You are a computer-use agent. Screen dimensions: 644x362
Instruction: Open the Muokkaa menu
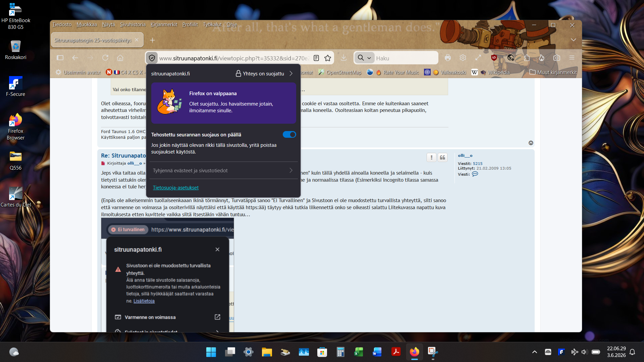tap(87, 24)
